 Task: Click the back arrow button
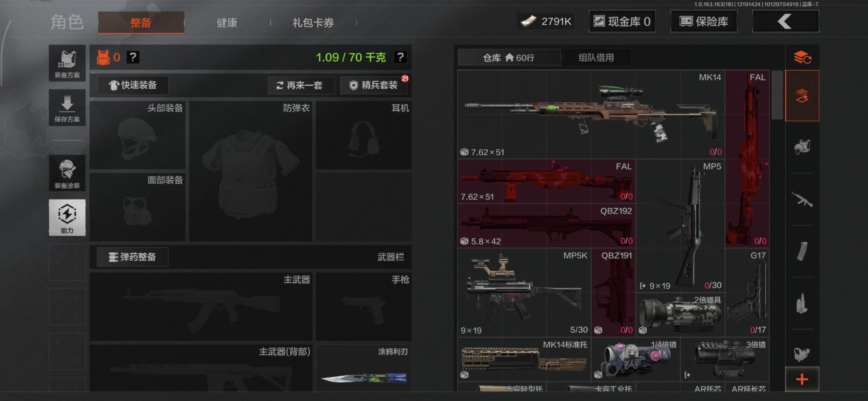click(785, 21)
